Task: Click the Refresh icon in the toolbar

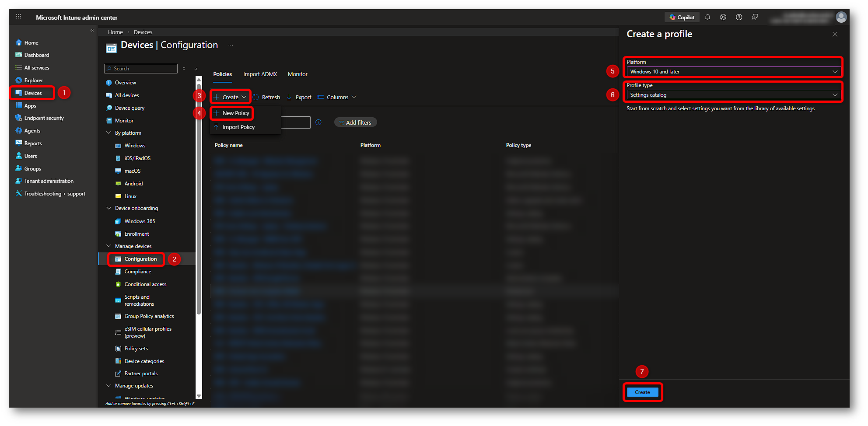Action: pos(256,97)
